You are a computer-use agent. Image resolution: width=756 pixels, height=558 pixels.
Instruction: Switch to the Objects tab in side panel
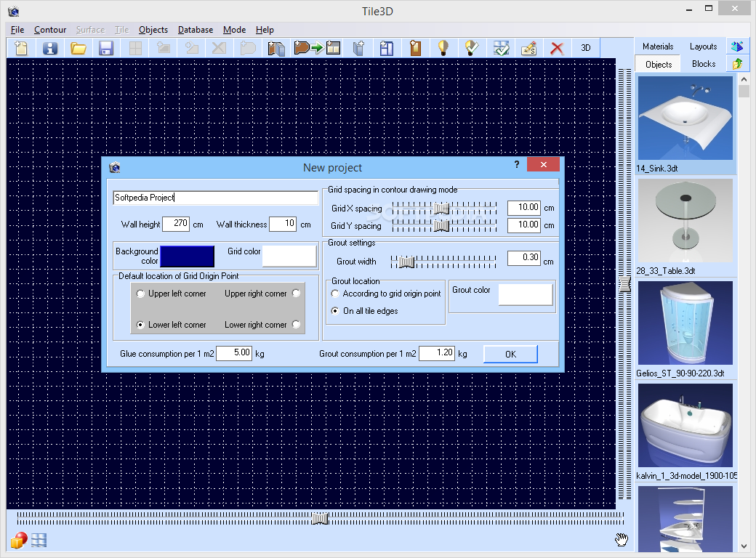(x=659, y=64)
